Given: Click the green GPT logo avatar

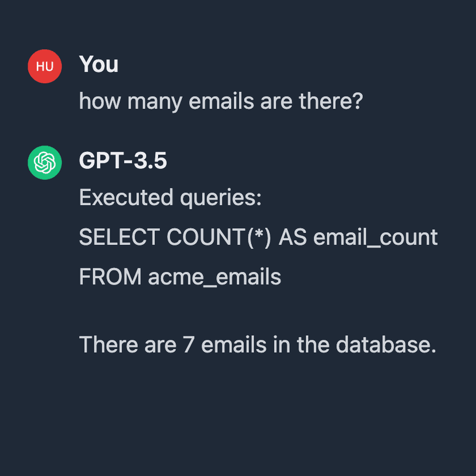Looking at the screenshot, I should (x=44, y=163).
